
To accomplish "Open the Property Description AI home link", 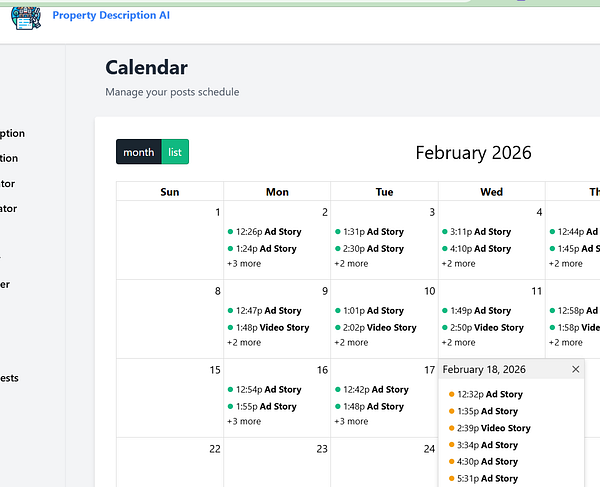I will (111, 15).
